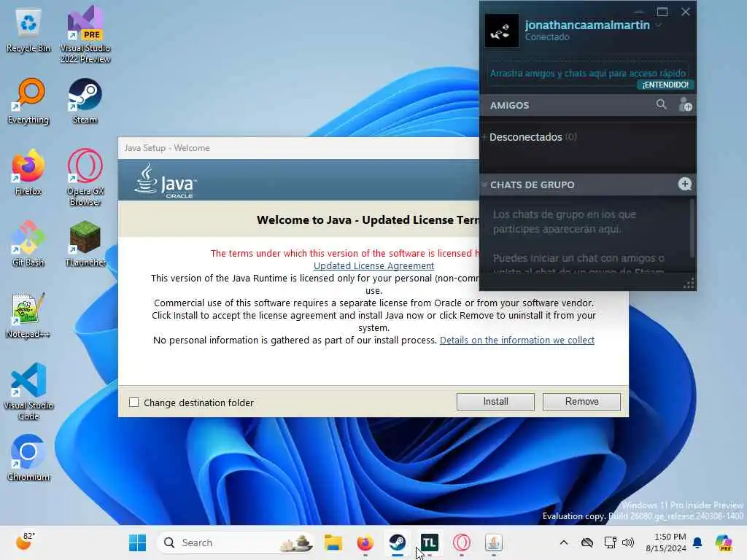Viewport: 747px width, 560px height.
Task: Click the Java installer taskbar icon
Action: click(x=494, y=542)
